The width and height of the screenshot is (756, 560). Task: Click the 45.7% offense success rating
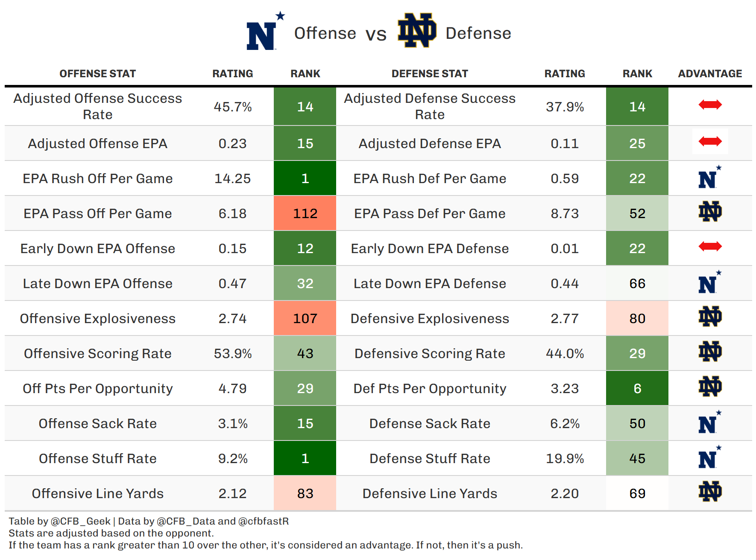(x=232, y=107)
